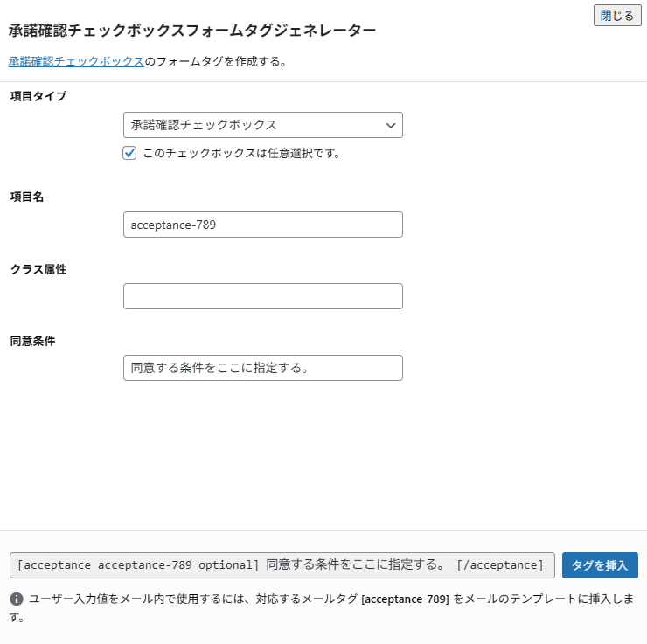Click the 'このチェックボックスは任意選択です' label text
This screenshot has height=644, width=647.
(x=240, y=153)
